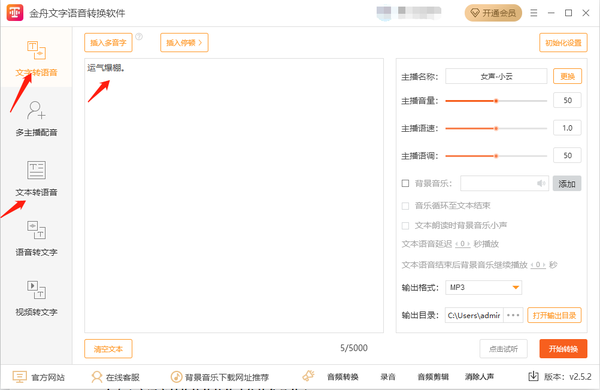Viewport: 600px width, 390px height.
Task: Open the 文本转语音 sidebar tab
Action: (36, 178)
